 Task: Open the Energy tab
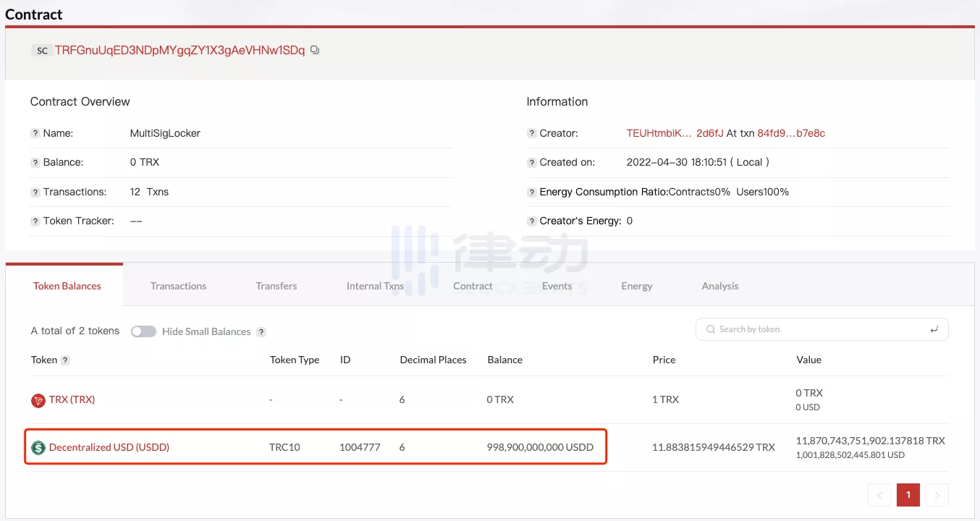(637, 286)
